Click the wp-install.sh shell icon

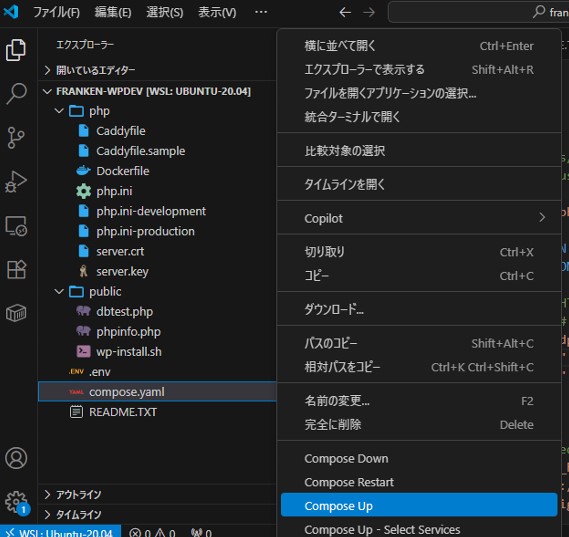83,351
